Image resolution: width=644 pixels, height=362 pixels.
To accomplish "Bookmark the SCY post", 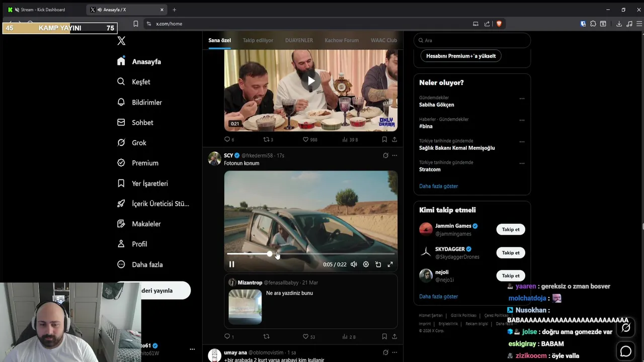I will click(384, 336).
